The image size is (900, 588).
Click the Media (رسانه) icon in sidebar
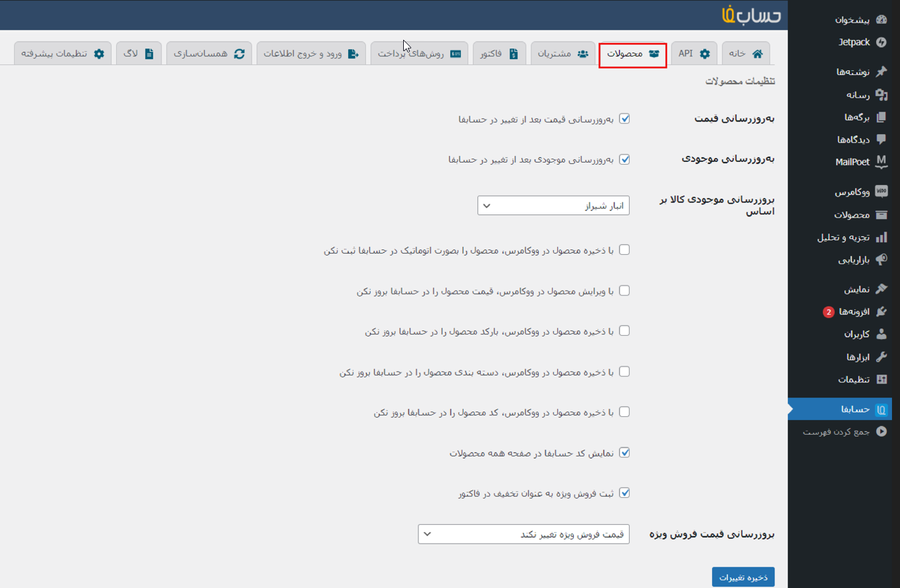click(x=881, y=95)
